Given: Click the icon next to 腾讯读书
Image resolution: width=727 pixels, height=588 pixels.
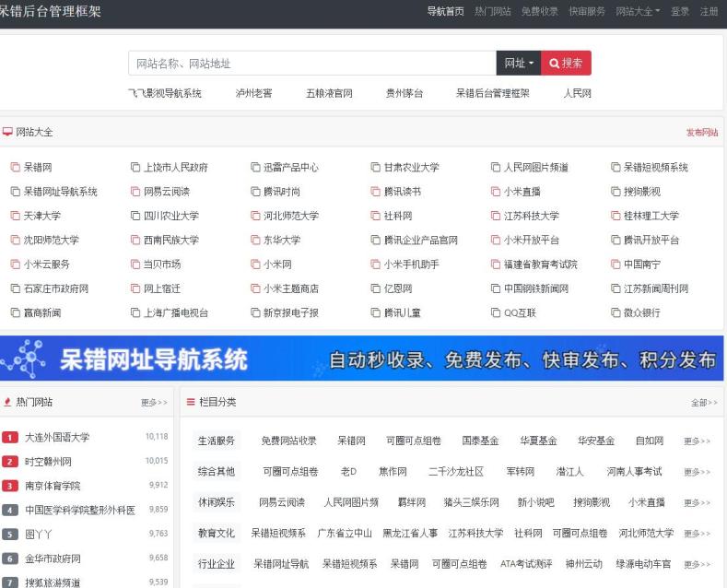Looking at the screenshot, I should [x=376, y=191].
